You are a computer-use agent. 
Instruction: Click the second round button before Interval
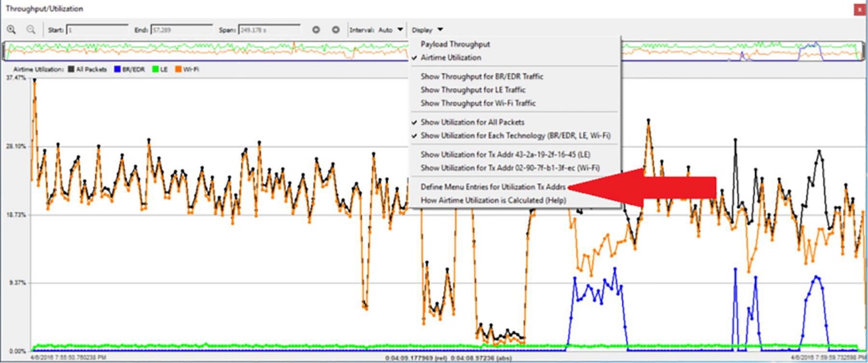pyautogui.click(x=335, y=30)
